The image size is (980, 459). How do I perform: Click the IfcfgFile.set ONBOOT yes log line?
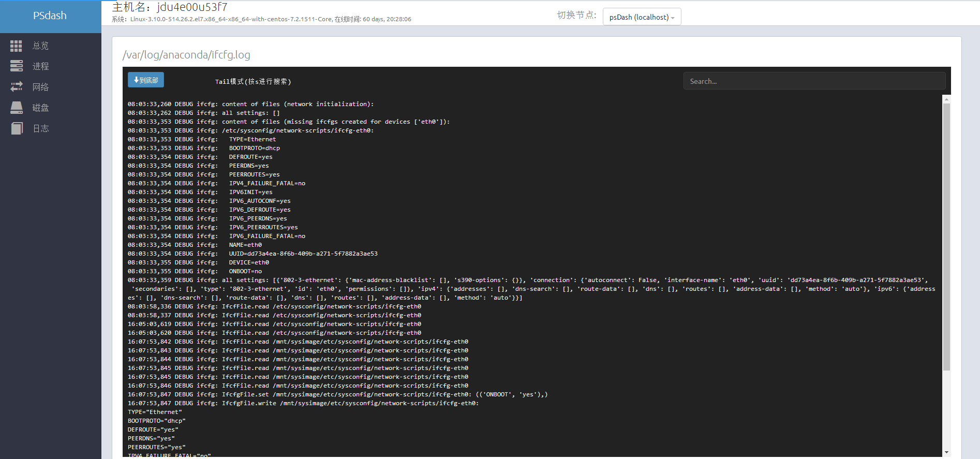[x=337, y=394]
